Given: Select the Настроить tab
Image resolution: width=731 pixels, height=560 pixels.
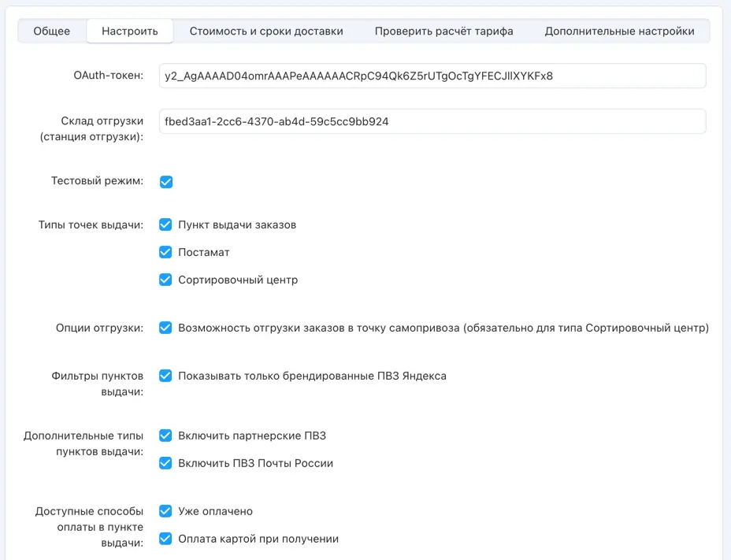Looking at the screenshot, I should pyautogui.click(x=130, y=32).
